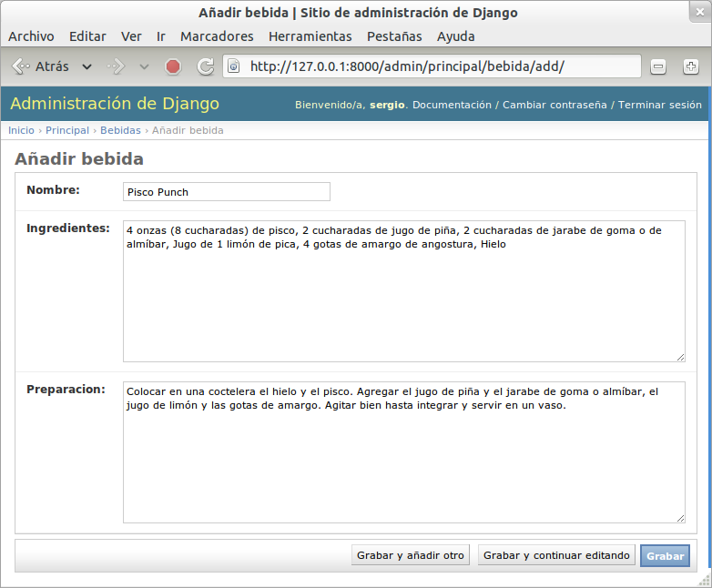
Task: Open the forward history dropdown arrow
Action: pos(144,66)
